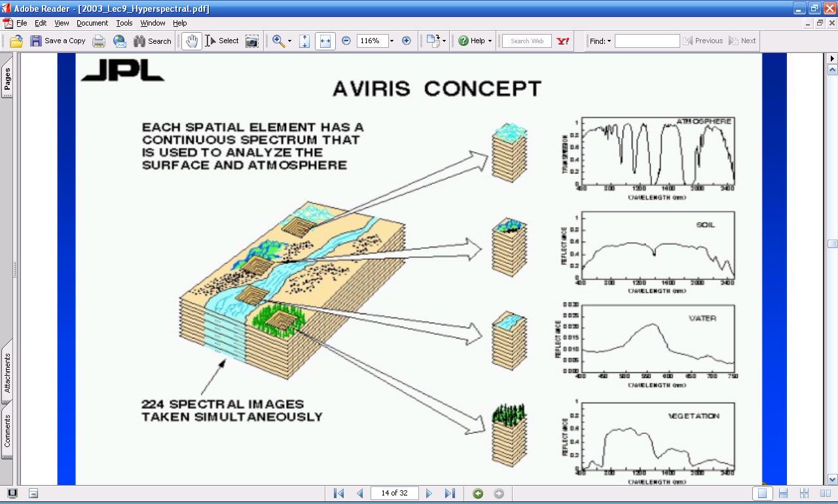Open the Tools menu
The image size is (838, 504).
point(124,23)
